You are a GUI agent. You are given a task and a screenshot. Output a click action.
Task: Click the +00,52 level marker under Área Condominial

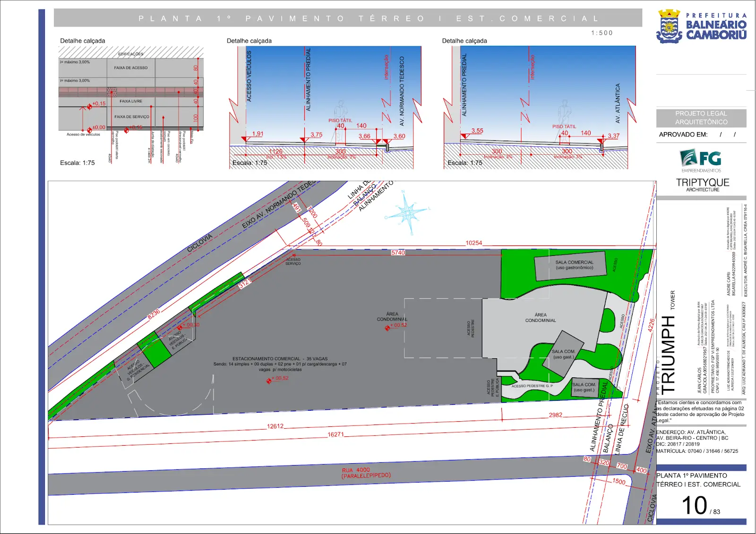387,328
